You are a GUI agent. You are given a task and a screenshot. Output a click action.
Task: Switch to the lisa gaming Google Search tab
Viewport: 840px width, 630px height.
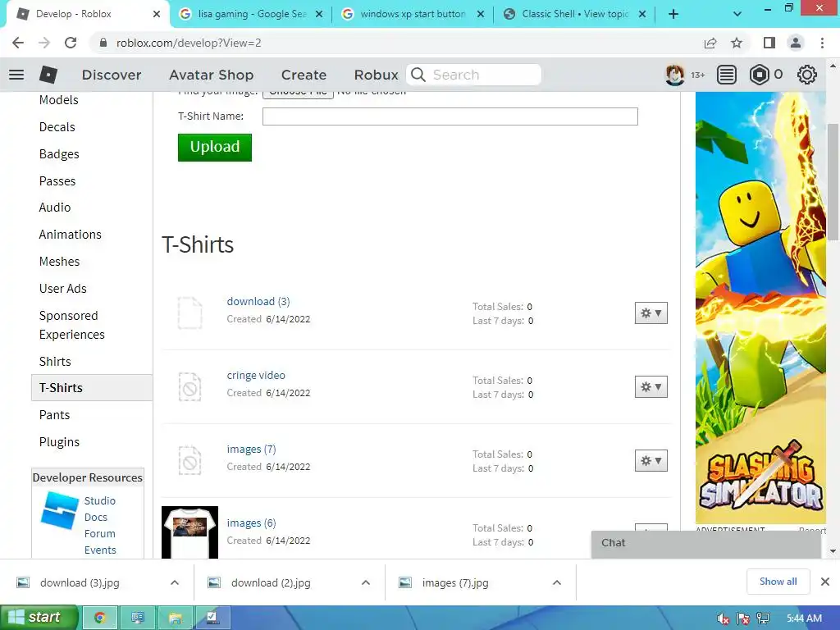[250, 15]
